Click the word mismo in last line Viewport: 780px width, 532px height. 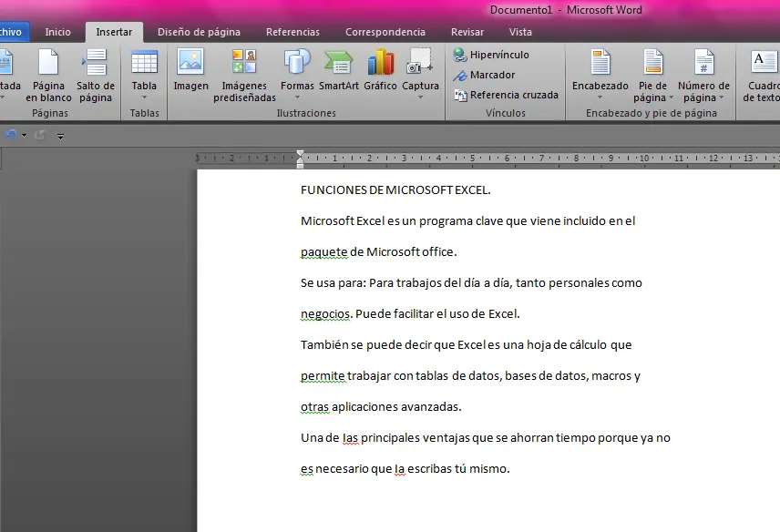pos(488,469)
